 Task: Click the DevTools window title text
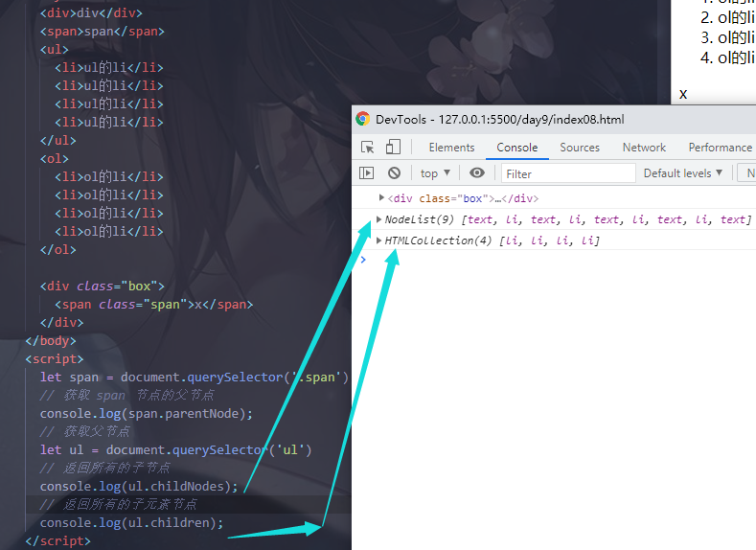point(499,120)
